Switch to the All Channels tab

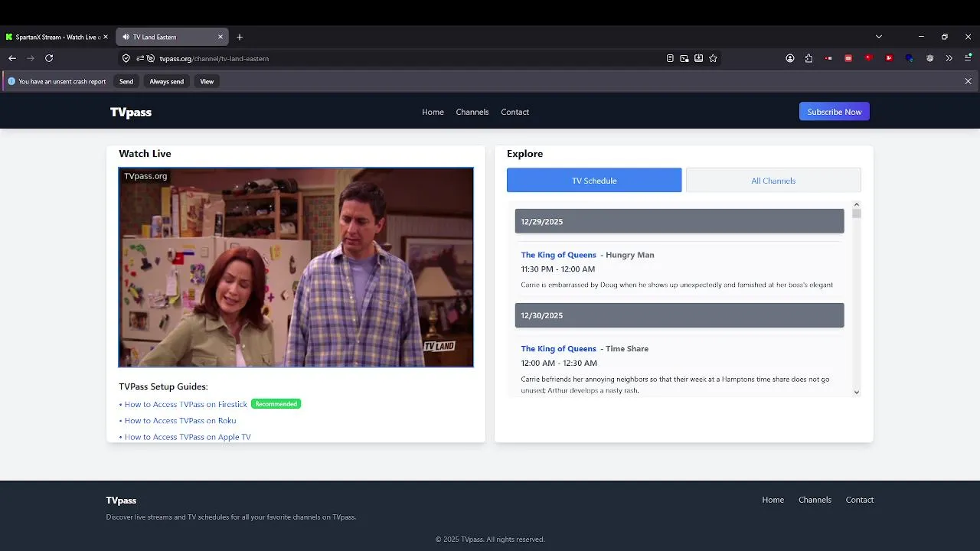[x=773, y=181]
